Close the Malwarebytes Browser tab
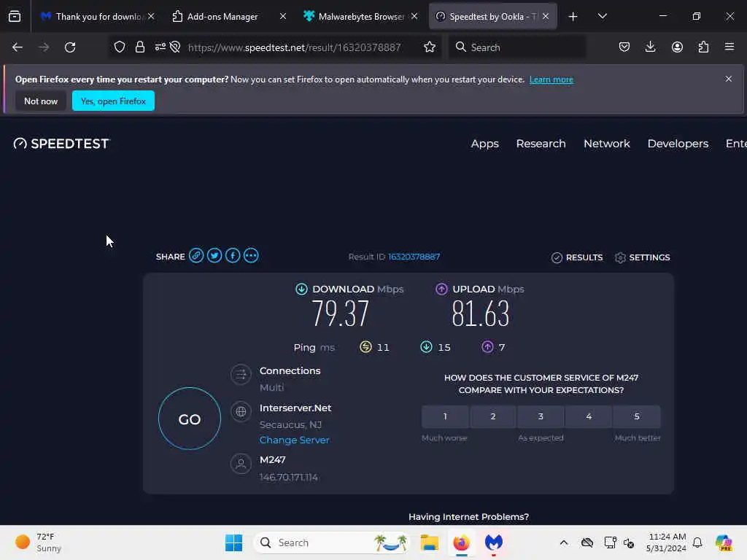Image resolution: width=747 pixels, height=560 pixels. [414, 16]
